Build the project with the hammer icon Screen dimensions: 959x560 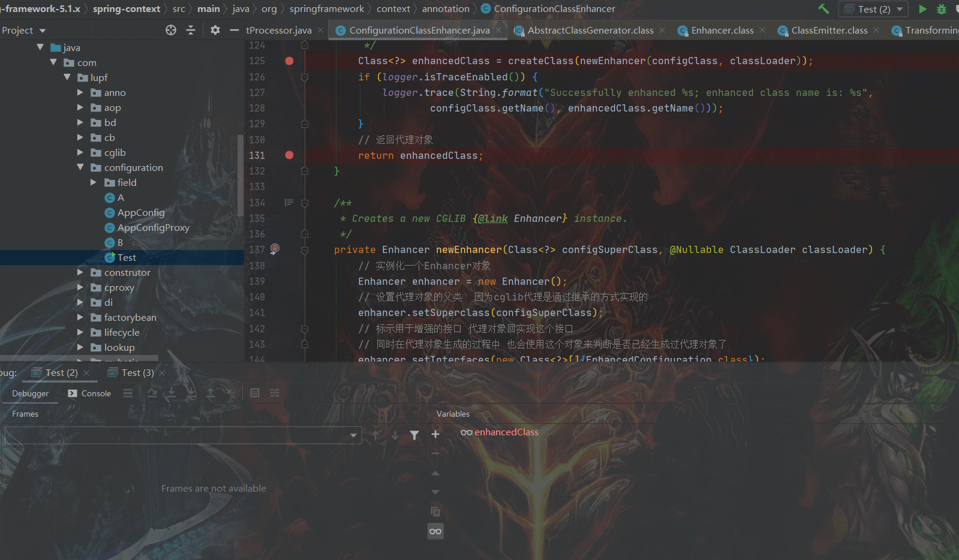[x=823, y=9]
